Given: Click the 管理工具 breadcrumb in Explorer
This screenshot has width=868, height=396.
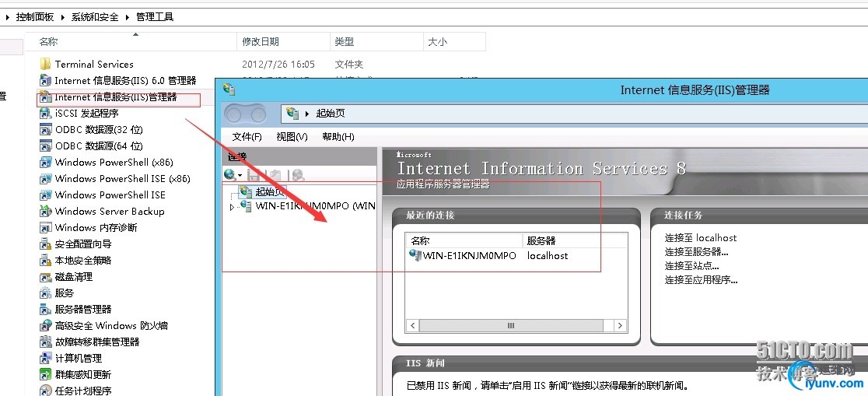Looking at the screenshot, I should [155, 17].
